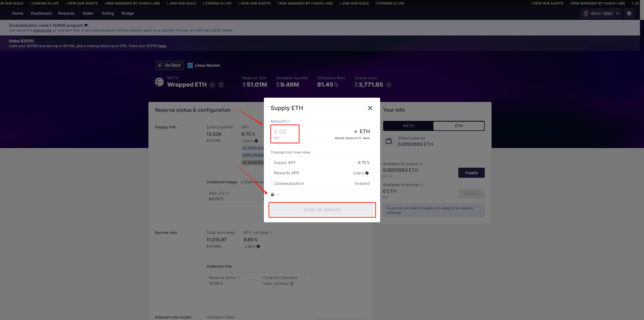Viewport: 644px width, 320px height.
Task: Click the Rewards APR 0.50% badge
Action: coord(361,173)
